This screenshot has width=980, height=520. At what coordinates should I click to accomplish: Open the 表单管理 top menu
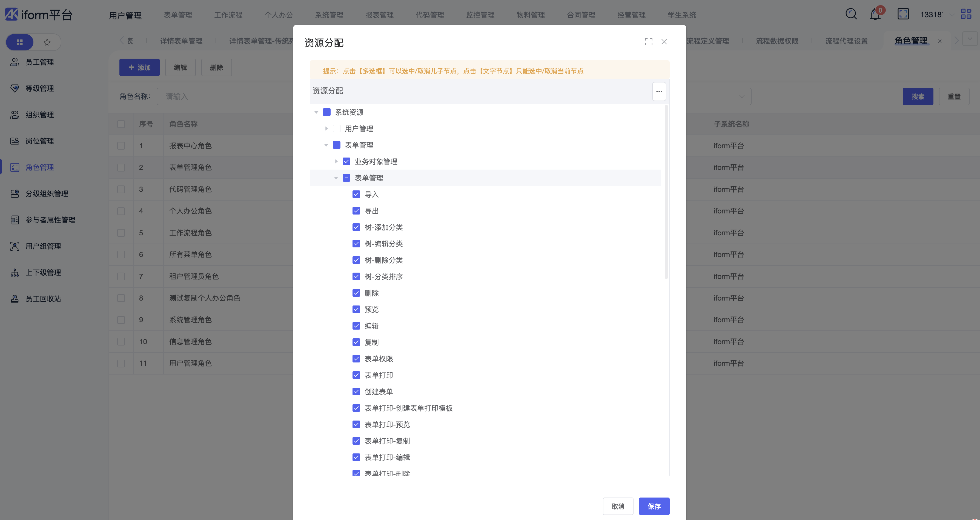pyautogui.click(x=178, y=15)
